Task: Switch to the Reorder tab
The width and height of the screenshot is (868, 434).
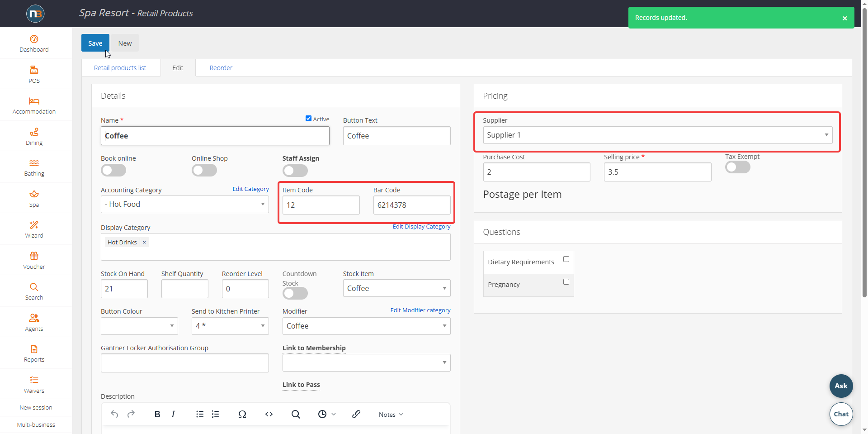Action: pos(221,68)
